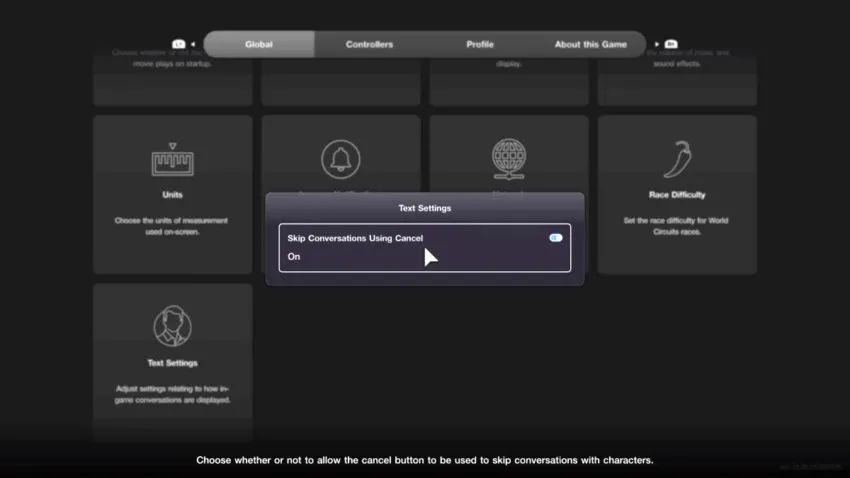The height and width of the screenshot is (478, 850).
Task: Open the About this Game tab
Action: pos(591,44)
